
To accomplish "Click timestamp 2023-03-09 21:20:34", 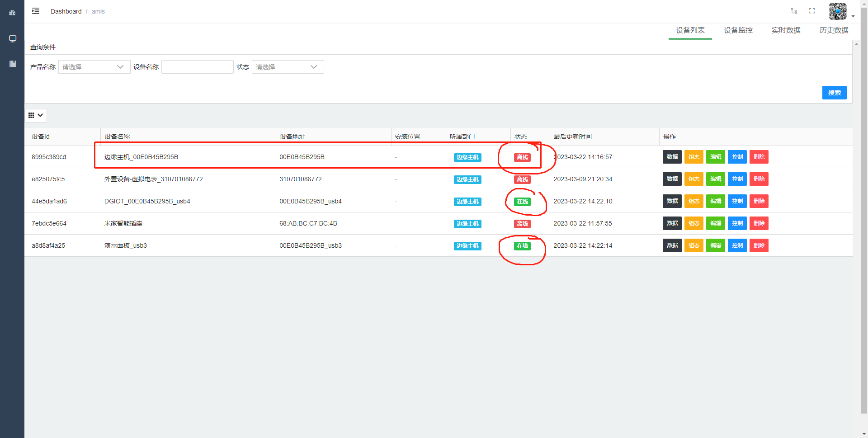I will coord(583,179).
